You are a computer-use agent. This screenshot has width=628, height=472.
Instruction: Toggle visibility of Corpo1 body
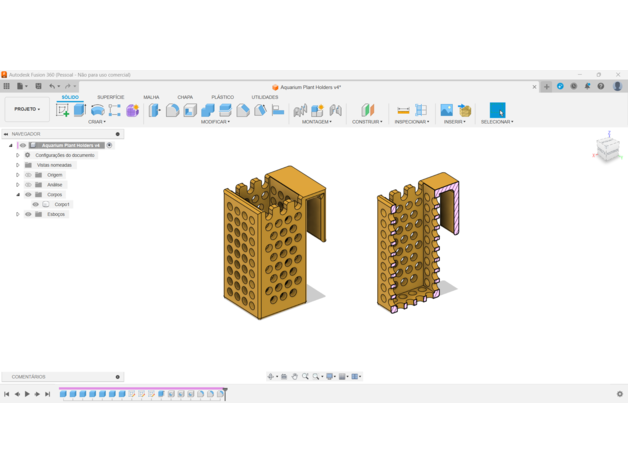36,204
